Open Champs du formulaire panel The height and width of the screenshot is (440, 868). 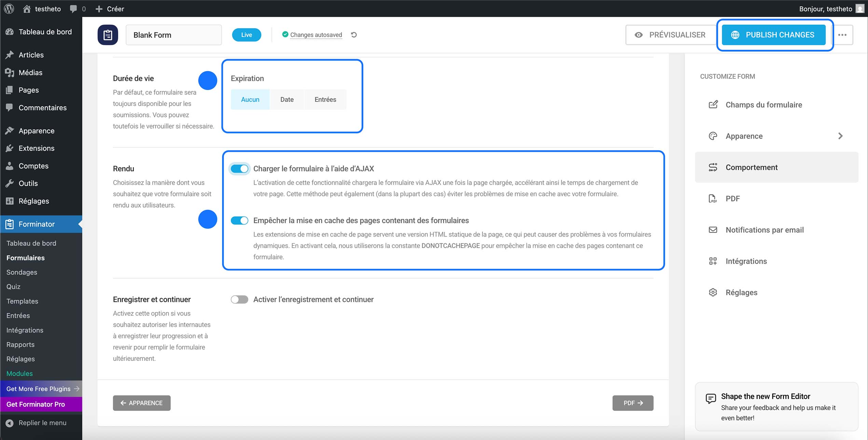[764, 105]
